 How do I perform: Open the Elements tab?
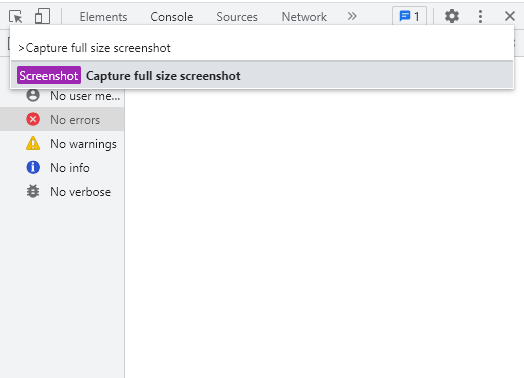click(x=103, y=17)
